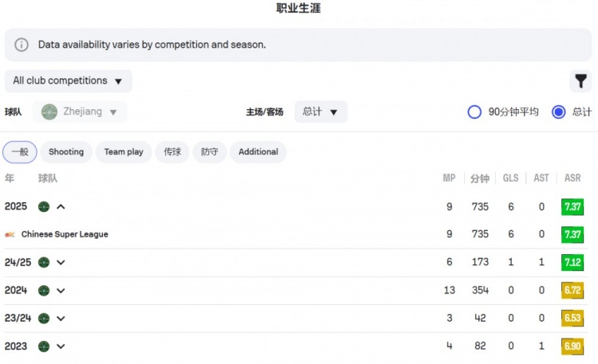Click 7.37 rating in Chinese Super League row
Screen dimensions: 598x364
572,234
